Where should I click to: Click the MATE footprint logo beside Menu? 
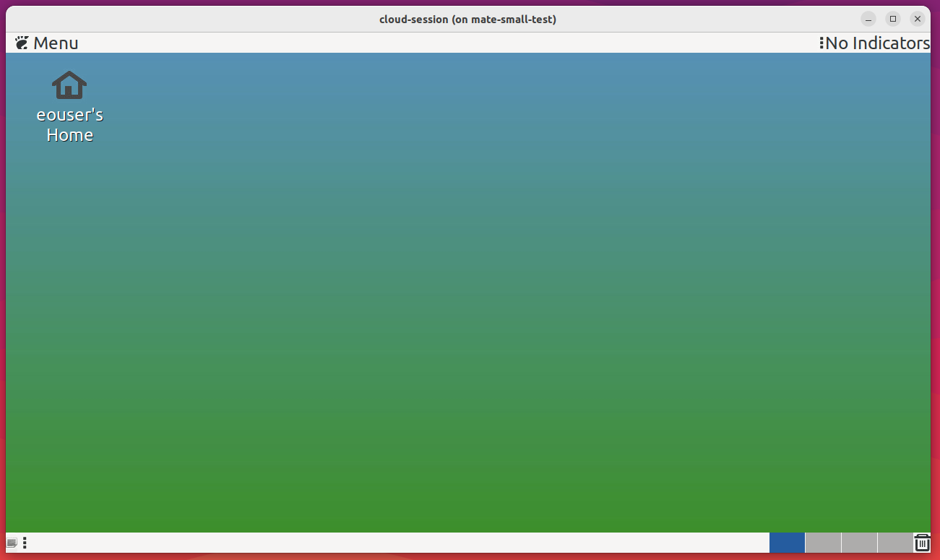[x=21, y=43]
